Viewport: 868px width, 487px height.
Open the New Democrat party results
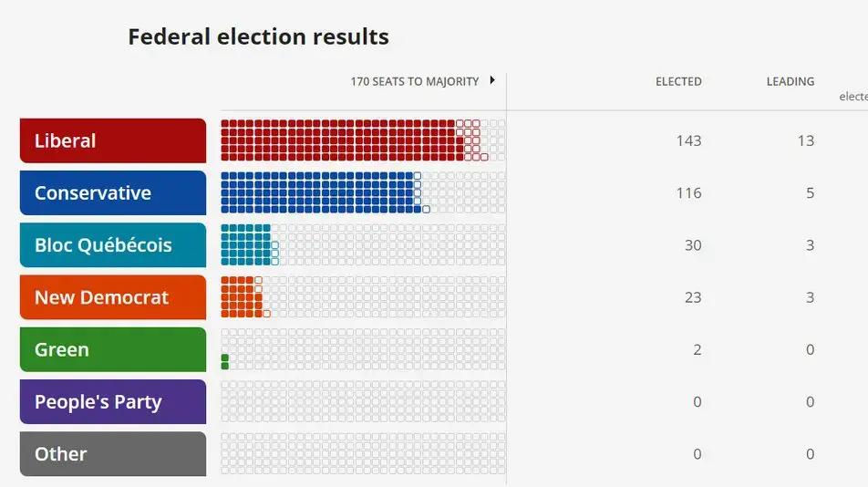(113, 297)
